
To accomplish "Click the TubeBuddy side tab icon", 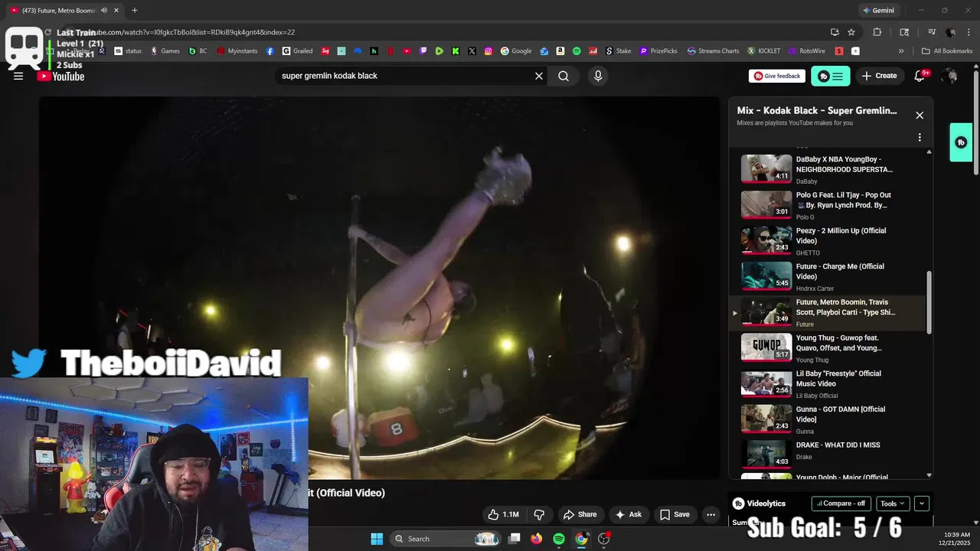I will tap(961, 142).
